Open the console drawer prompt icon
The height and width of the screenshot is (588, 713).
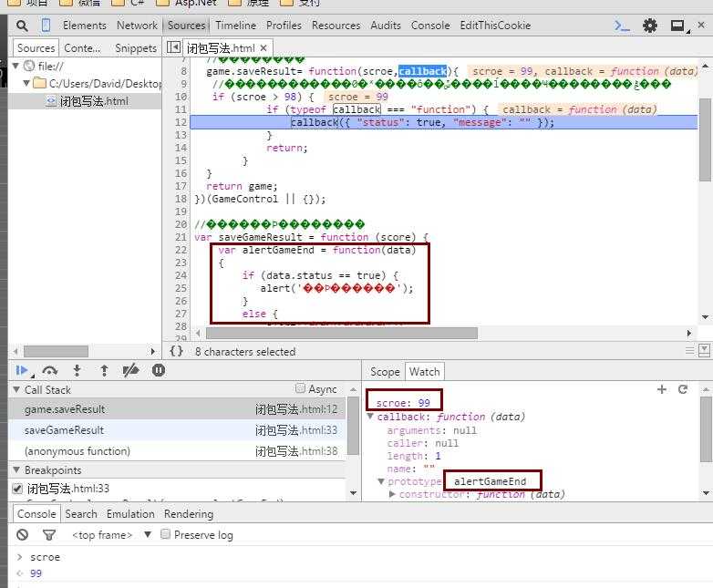click(622, 26)
